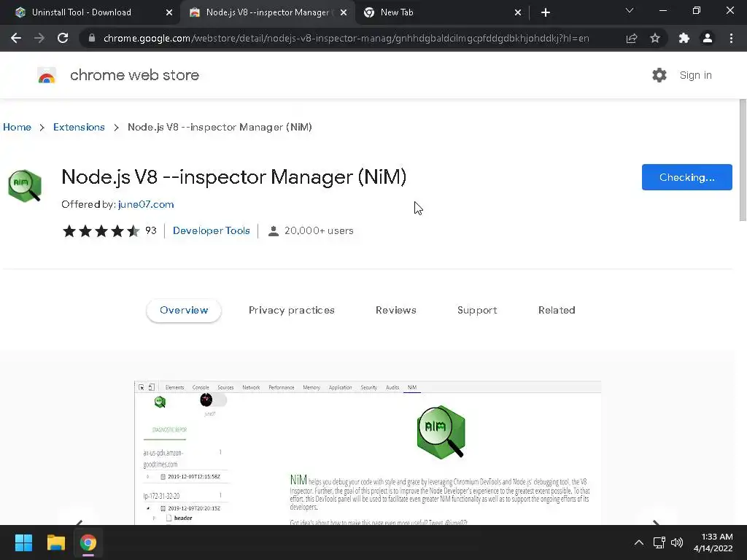Open the taskbar clock and date
This screenshot has width=747, height=560.
pos(713,542)
